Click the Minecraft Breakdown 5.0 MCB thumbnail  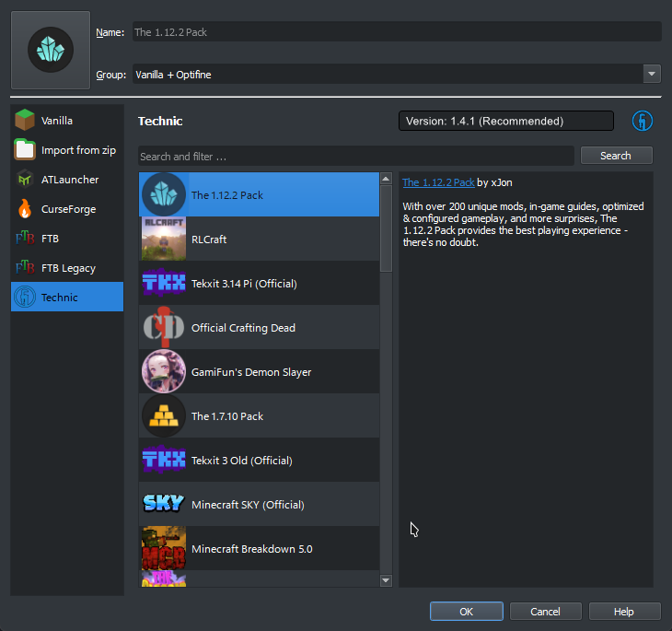(x=164, y=548)
